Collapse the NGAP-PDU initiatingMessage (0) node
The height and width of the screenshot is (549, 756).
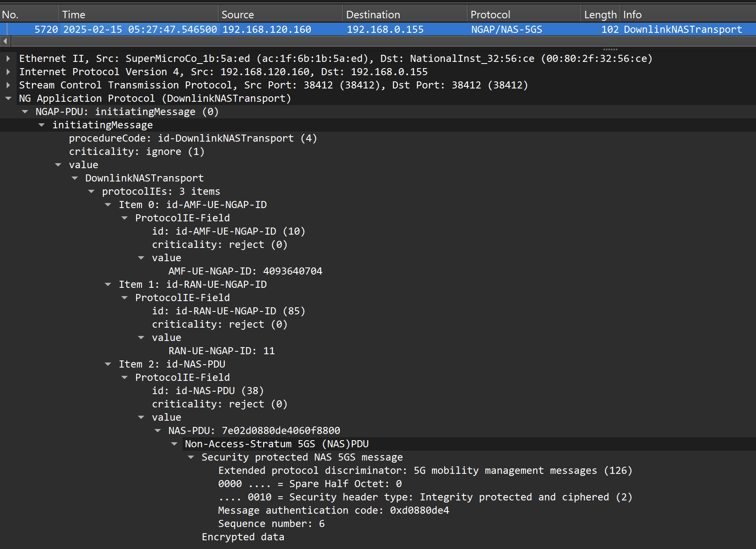point(25,112)
